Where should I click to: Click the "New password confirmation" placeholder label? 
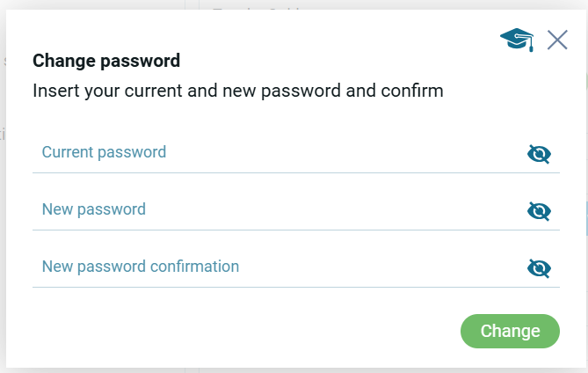click(x=141, y=267)
